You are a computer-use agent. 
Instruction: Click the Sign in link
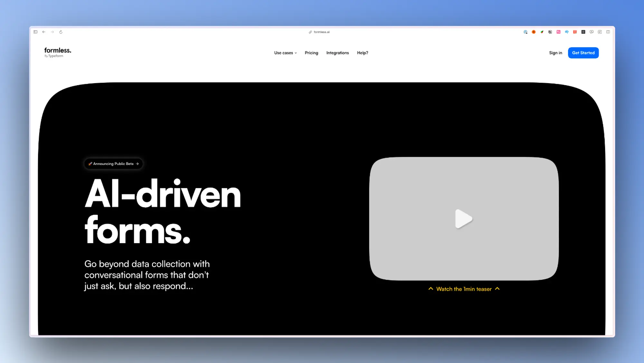[555, 53]
